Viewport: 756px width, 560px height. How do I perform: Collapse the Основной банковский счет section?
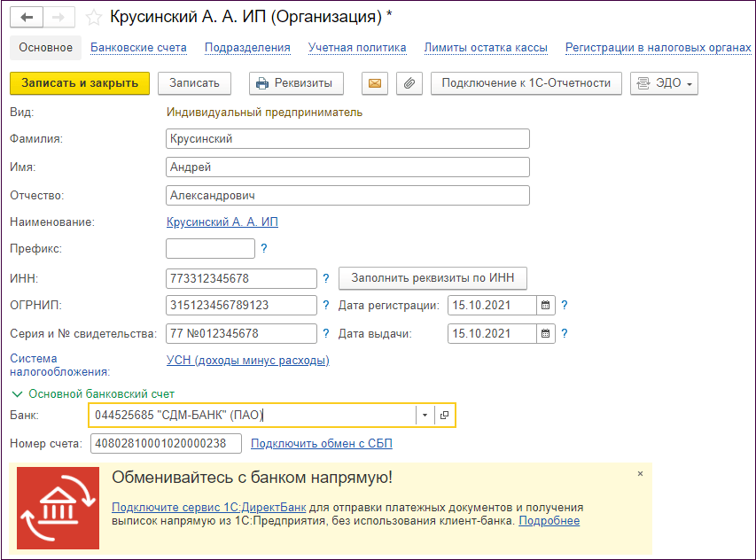(x=15, y=393)
